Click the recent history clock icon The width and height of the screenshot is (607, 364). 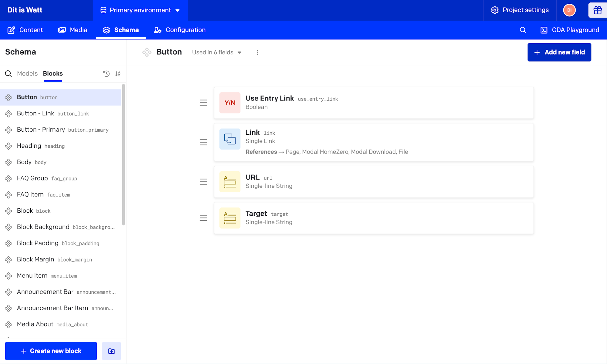(106, 73)
